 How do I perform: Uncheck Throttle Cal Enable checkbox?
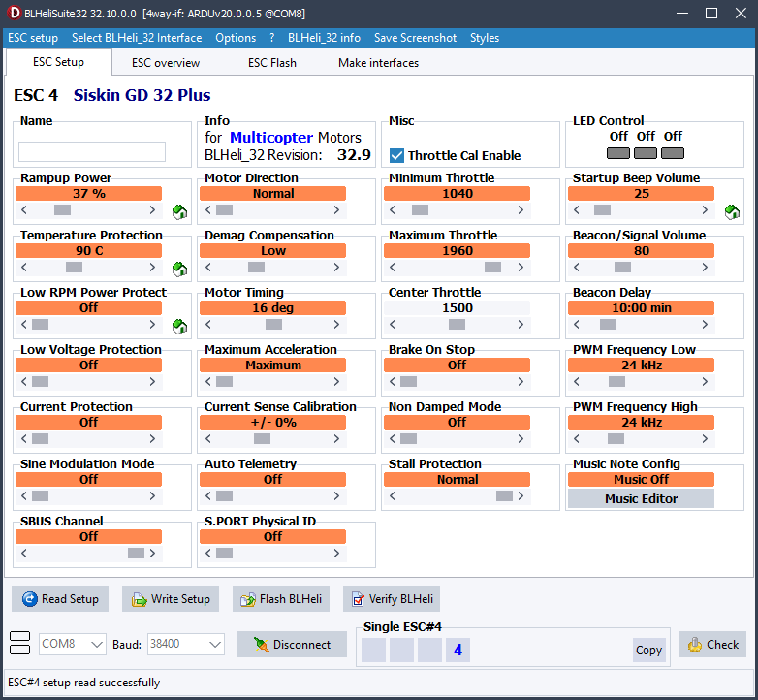(396, 155)
